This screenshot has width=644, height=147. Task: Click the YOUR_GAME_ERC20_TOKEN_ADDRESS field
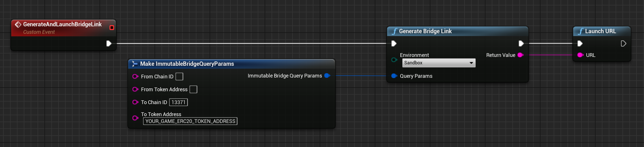(x=190, y=121)
